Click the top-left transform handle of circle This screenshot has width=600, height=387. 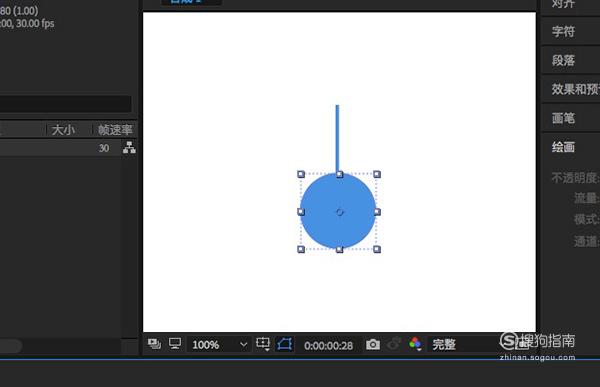pyautogui.click(x=301, y=174)
